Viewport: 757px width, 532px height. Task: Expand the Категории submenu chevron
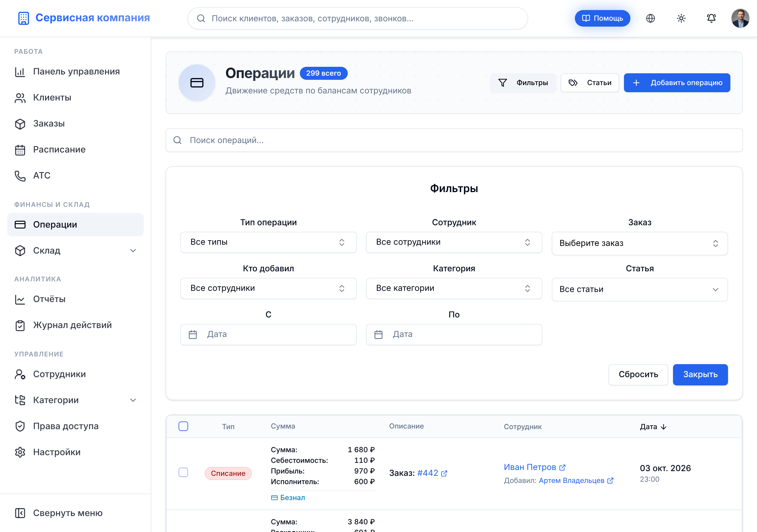pos(133,400)
